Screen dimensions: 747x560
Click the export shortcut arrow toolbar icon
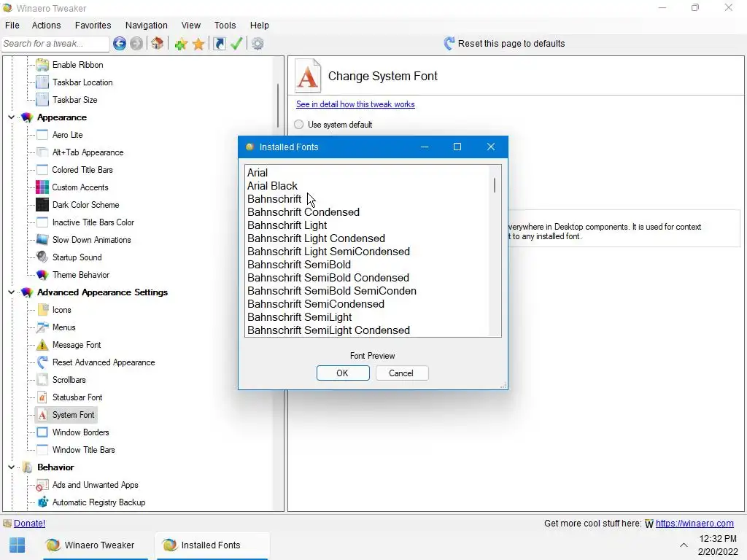click(219, 44)
